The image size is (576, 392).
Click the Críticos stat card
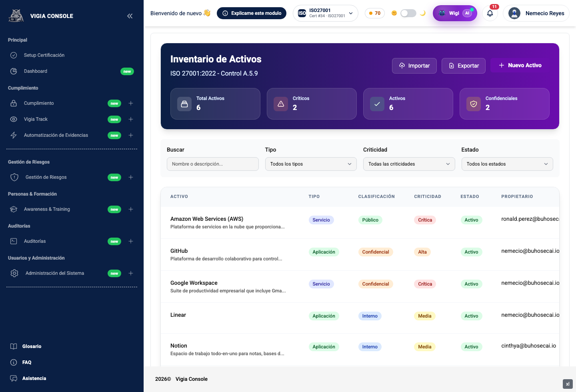[x=312, y=104]
